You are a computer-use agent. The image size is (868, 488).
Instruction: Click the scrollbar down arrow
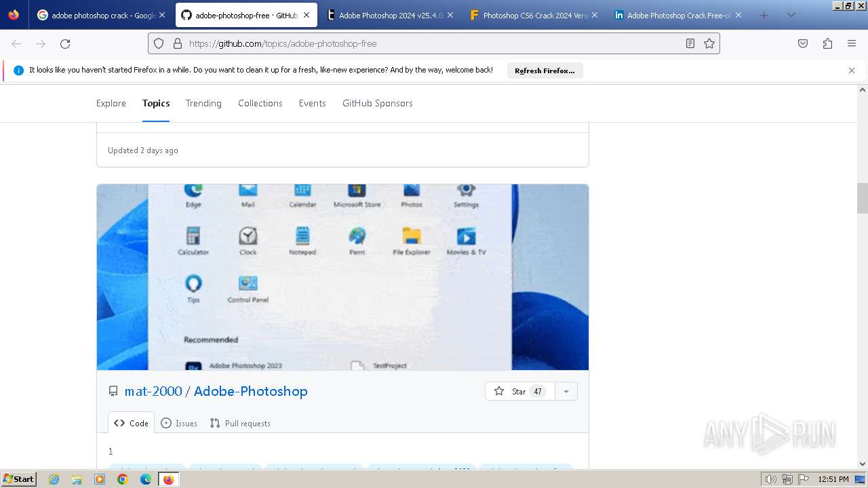pos(863,464)
